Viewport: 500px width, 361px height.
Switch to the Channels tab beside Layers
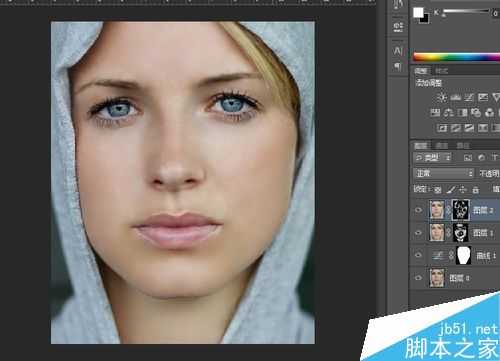442,146
